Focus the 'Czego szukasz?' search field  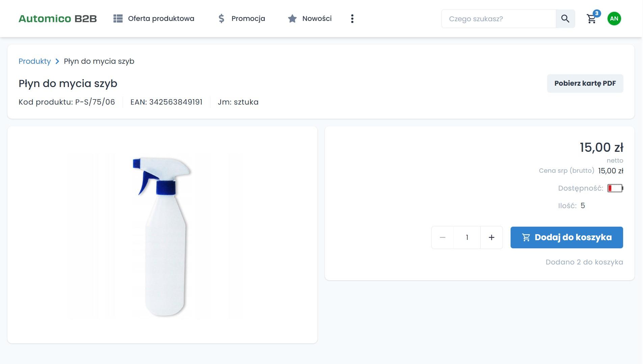498,19
